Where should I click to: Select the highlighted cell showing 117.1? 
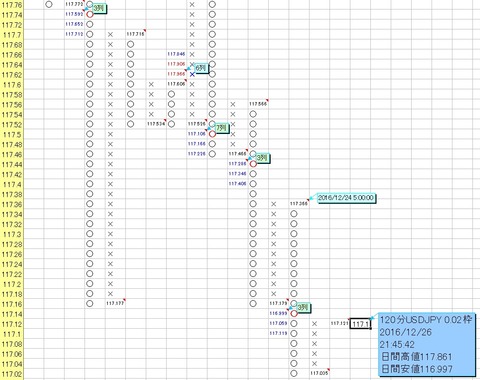360,324
